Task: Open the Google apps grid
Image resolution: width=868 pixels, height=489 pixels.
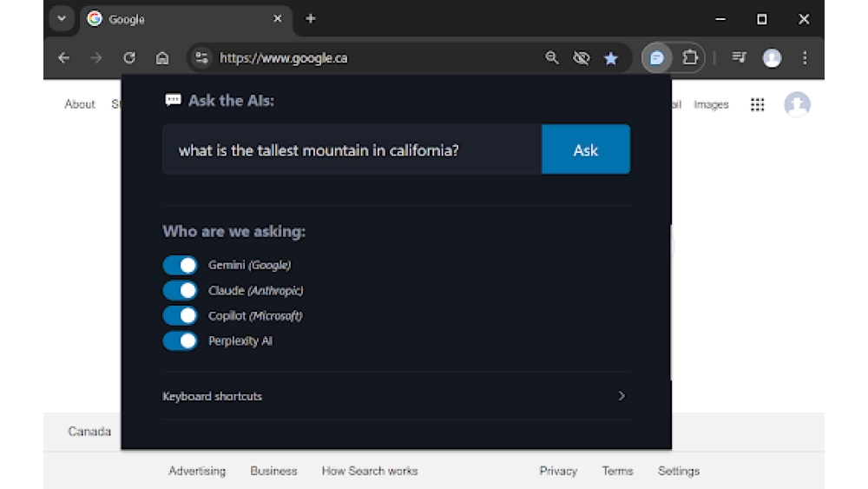Action: (757, 104)
